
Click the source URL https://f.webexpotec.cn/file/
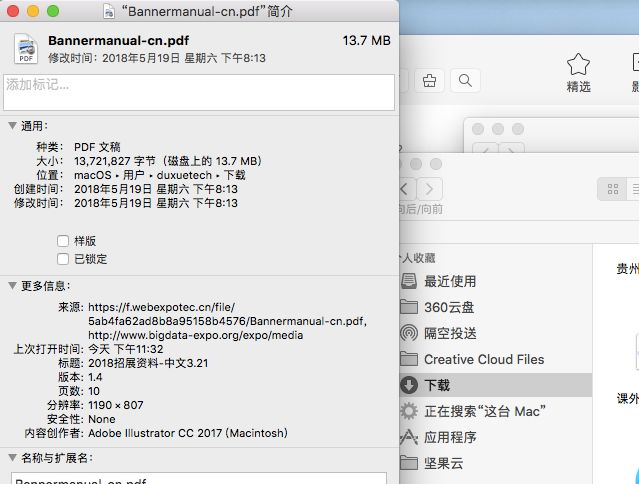pos(161,307)
